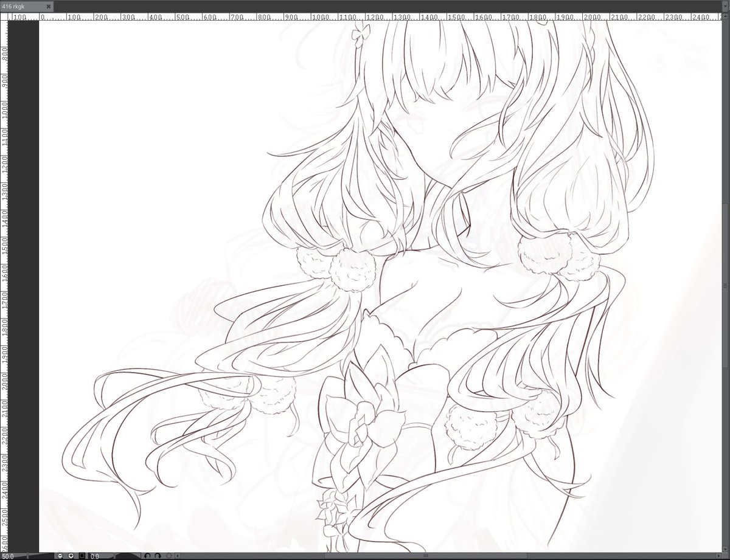
Task: Click the vertical ruler on the left side
Action: click(x=4, y=286)
